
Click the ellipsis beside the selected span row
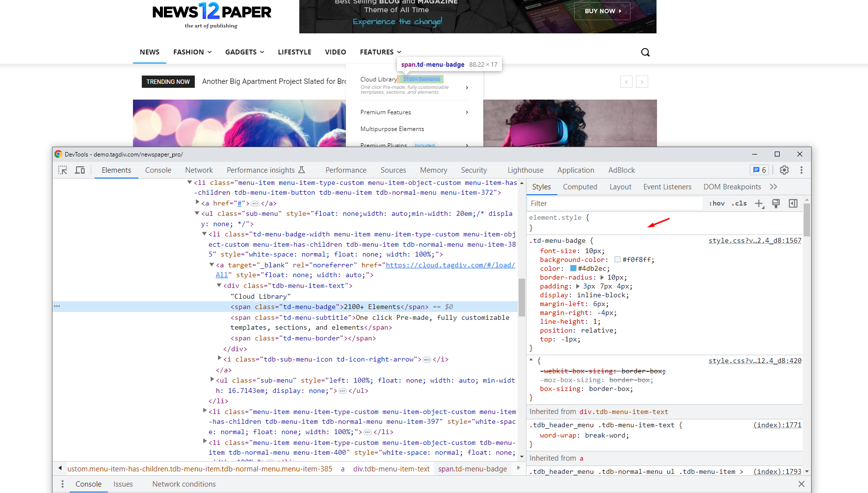[x=57, y=306]
